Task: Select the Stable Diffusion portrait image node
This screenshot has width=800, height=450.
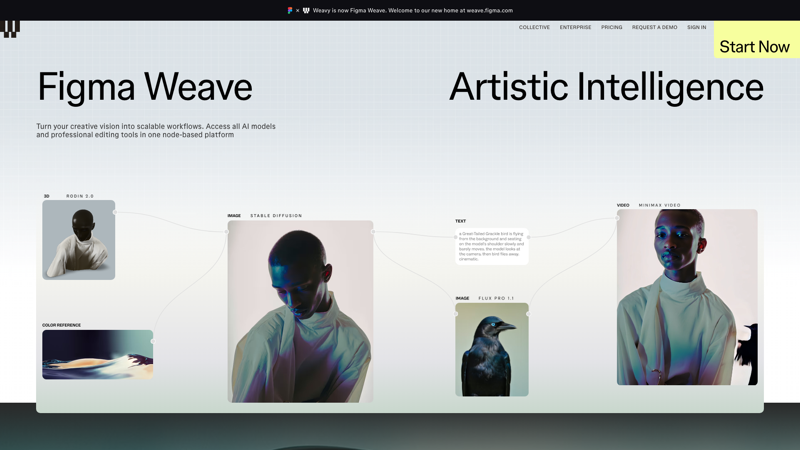Action: point(301,311)
